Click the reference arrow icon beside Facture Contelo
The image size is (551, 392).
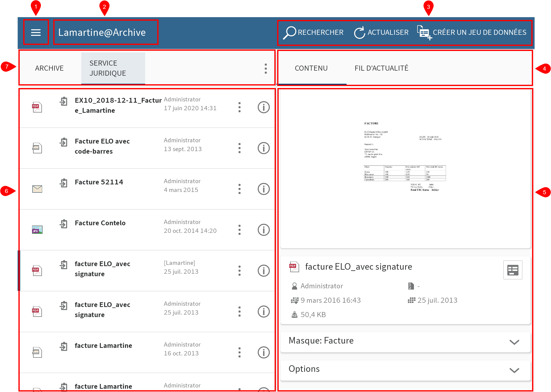coord(64,224)
